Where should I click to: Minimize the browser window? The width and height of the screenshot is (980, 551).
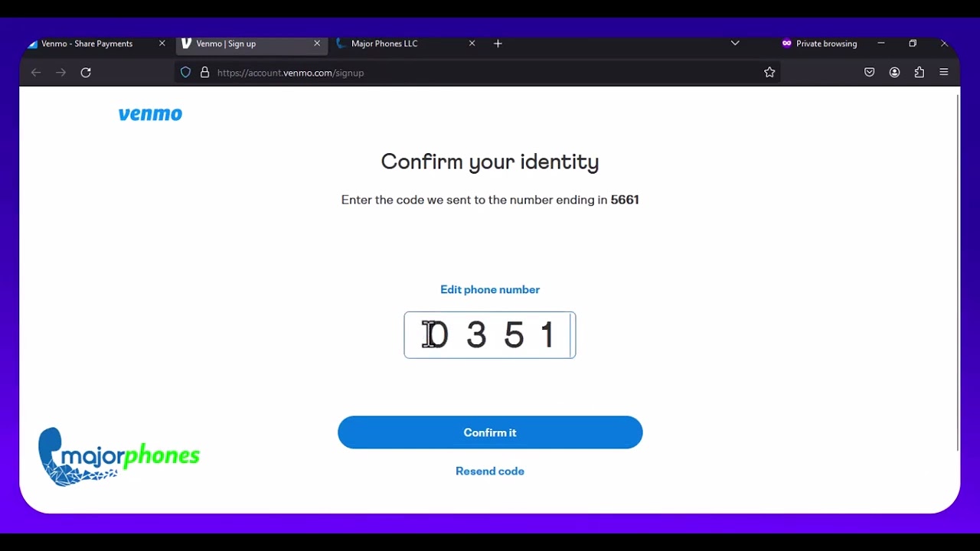click(881, 44)
